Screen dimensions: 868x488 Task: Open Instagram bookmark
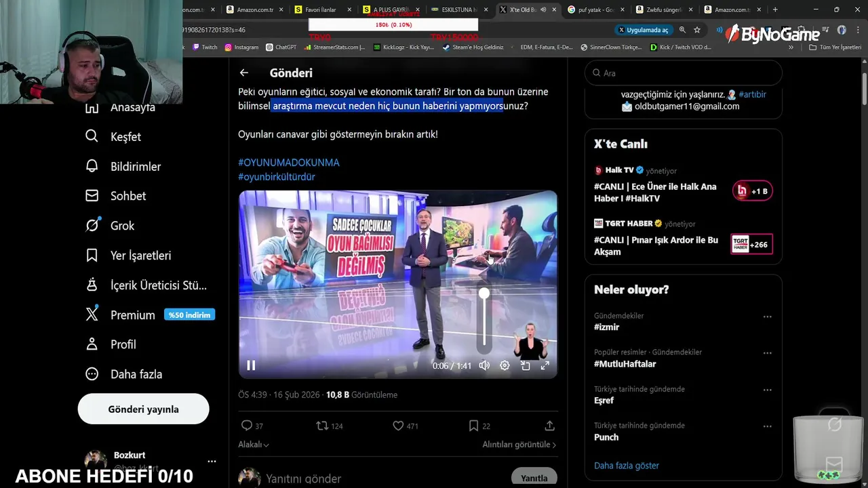click(x=241, y=47)
